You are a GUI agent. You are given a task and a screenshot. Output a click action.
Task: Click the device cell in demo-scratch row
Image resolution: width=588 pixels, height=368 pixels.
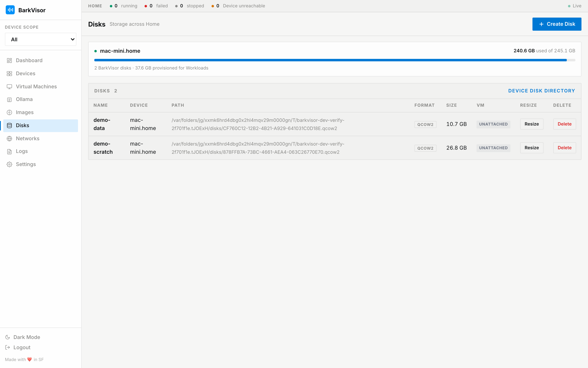[x=143, y=148]
